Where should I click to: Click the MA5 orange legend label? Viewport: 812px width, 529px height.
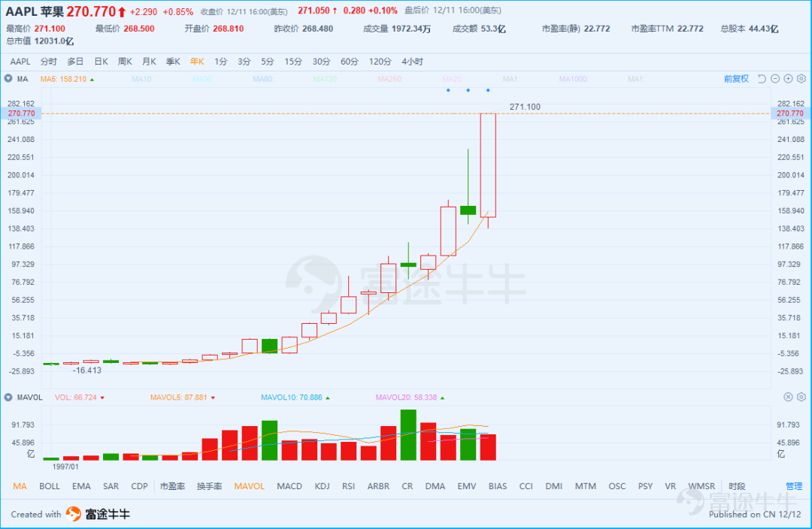(64, 79)
